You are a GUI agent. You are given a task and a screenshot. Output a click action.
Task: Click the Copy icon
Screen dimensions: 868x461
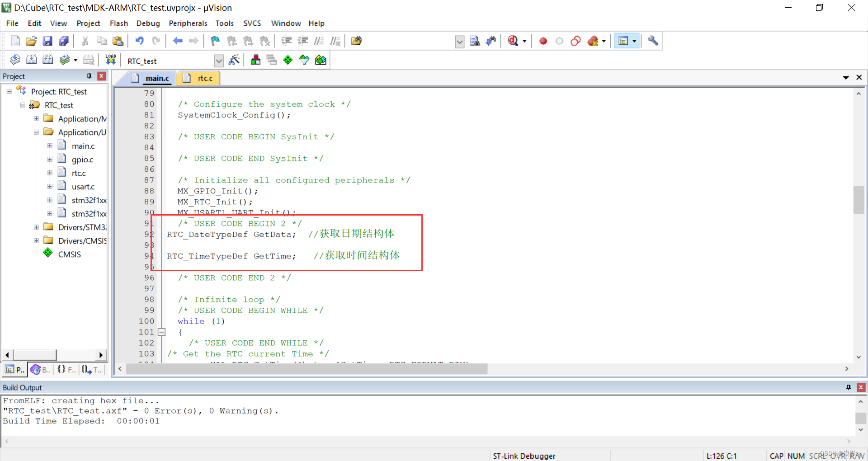[102, 41]
